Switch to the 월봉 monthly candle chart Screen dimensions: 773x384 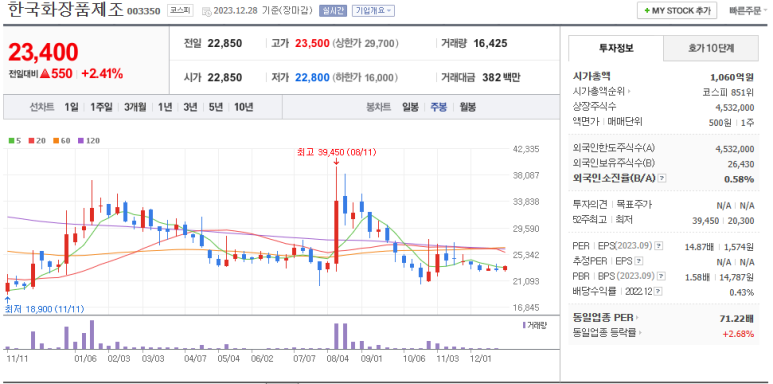[467, 107]
